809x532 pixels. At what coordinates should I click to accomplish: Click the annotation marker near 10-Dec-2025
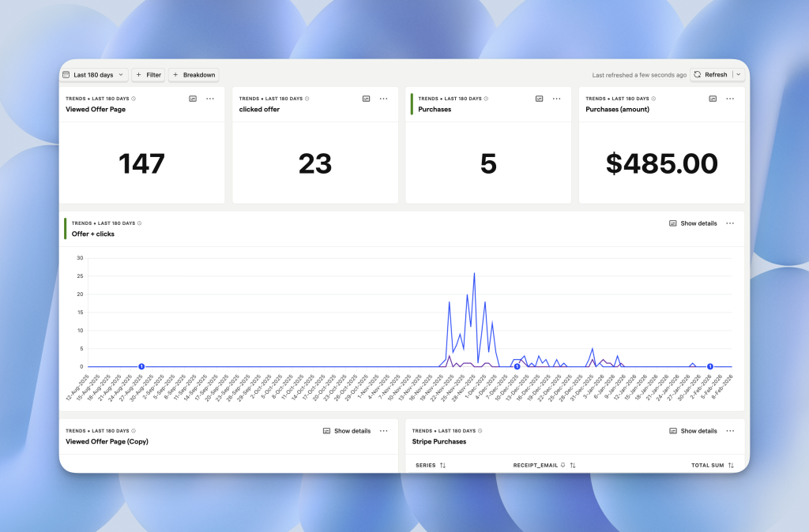(517, 366)
